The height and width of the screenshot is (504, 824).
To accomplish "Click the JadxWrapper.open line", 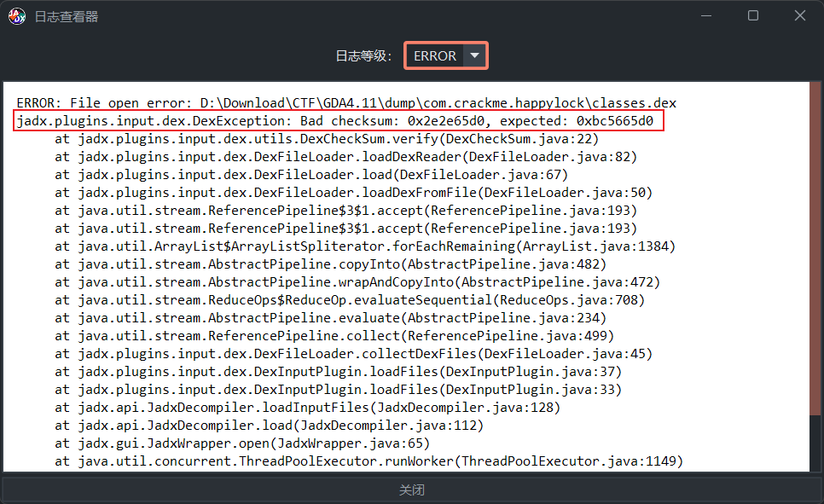I will click(242, 443).
